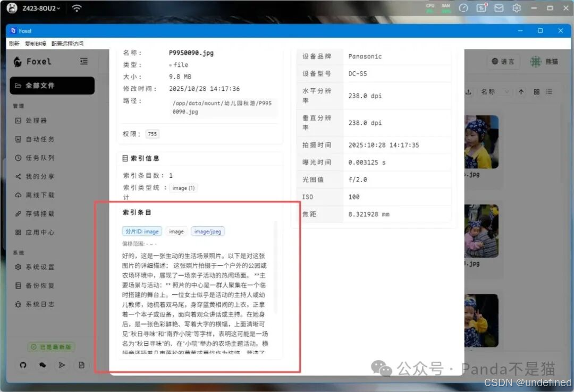The height and width of the screenshot is (392, 574).
Task: Click the upload icon above the file list
Action: (x=468, y=91)
